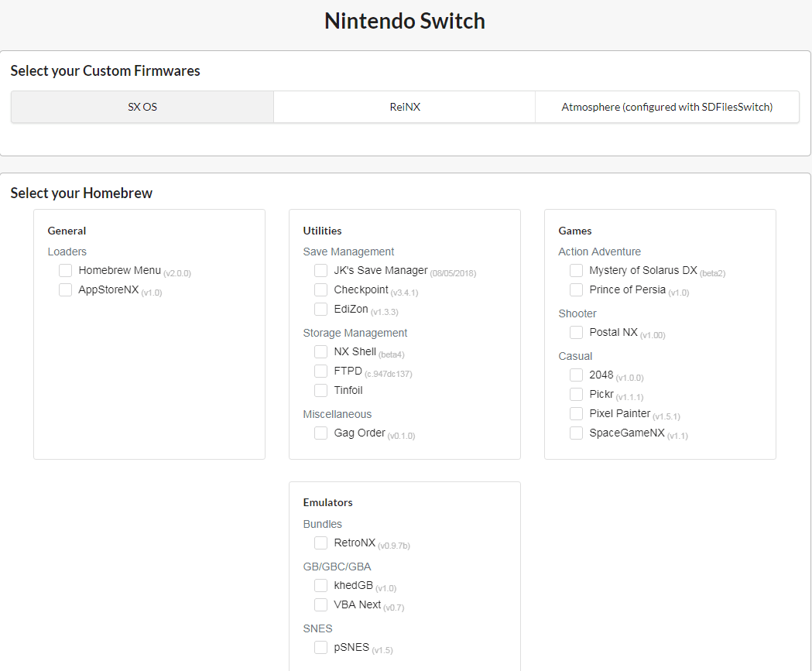Tick the Prince of Persia checkbox

point(576,289)
